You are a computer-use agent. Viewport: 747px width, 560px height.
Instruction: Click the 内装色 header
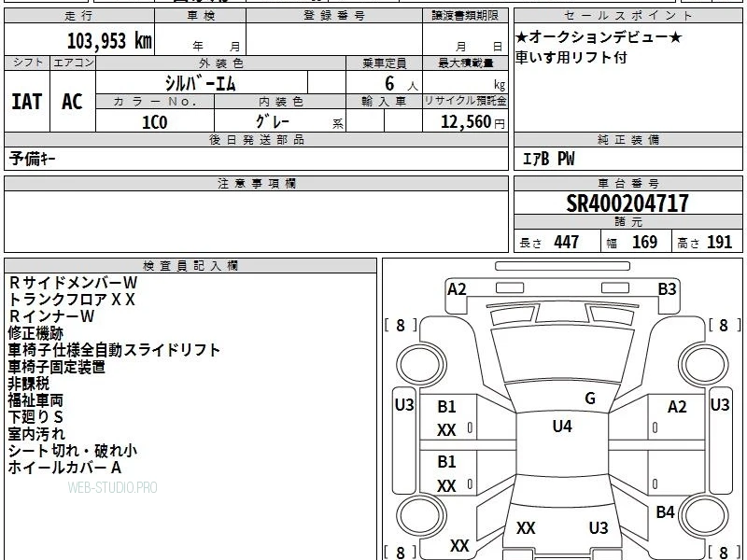(x=280, y=102)
